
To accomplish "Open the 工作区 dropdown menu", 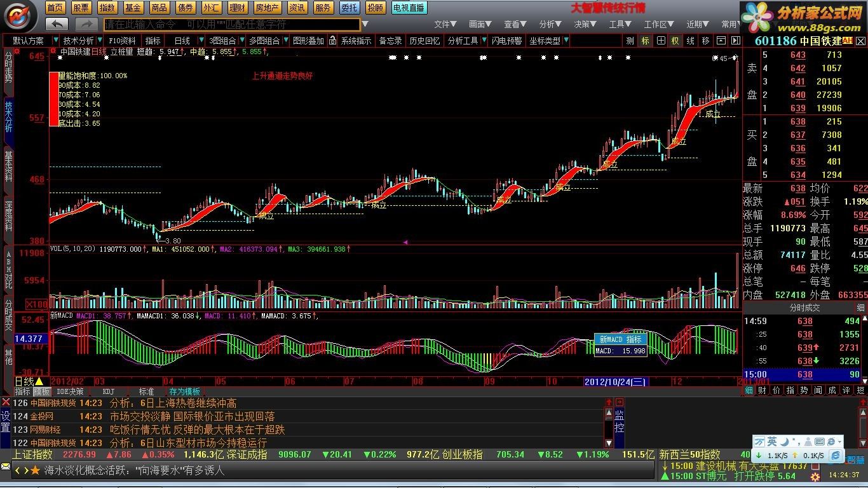I will 659,24.
